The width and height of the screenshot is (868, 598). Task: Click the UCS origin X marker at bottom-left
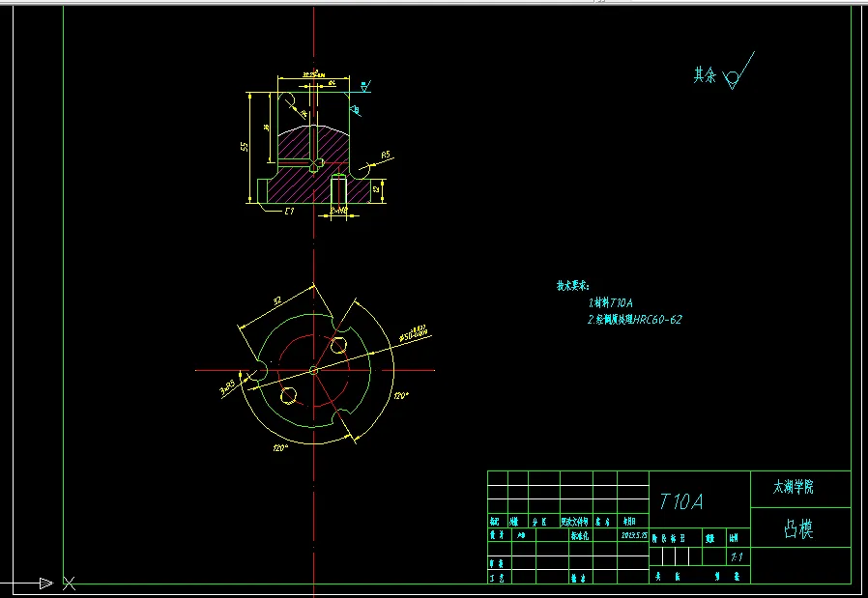click(69, 584)
